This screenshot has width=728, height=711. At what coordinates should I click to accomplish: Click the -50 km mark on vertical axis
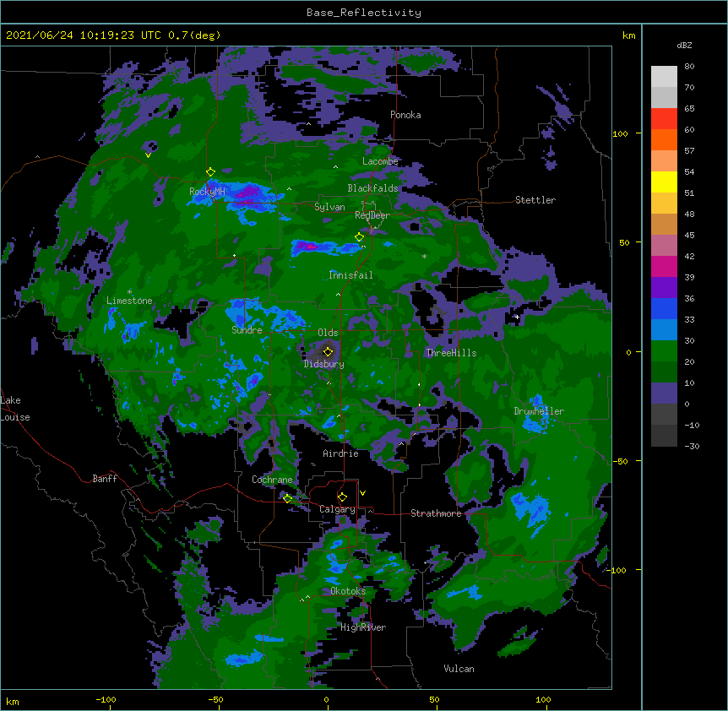(x=620, y=461)
